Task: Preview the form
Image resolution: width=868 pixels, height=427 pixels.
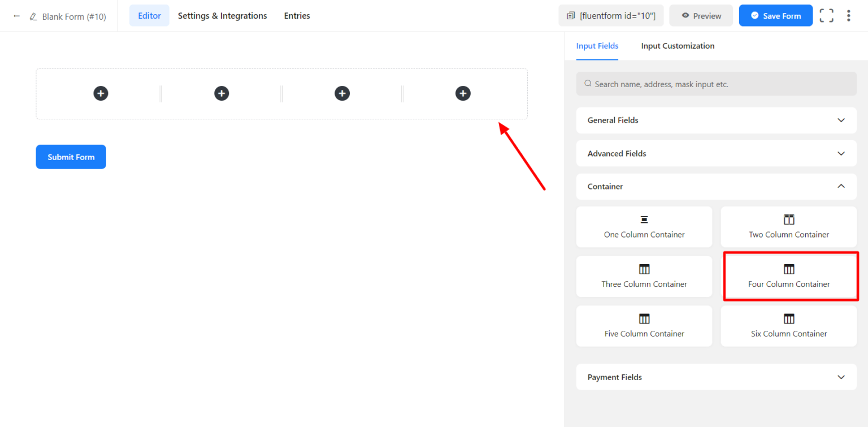Action: point(701,15)
